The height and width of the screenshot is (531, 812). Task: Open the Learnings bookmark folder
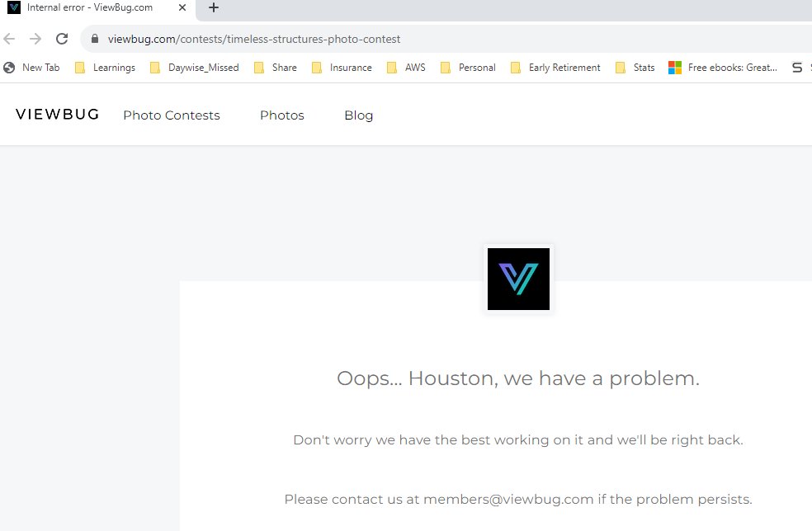[114, 68]
